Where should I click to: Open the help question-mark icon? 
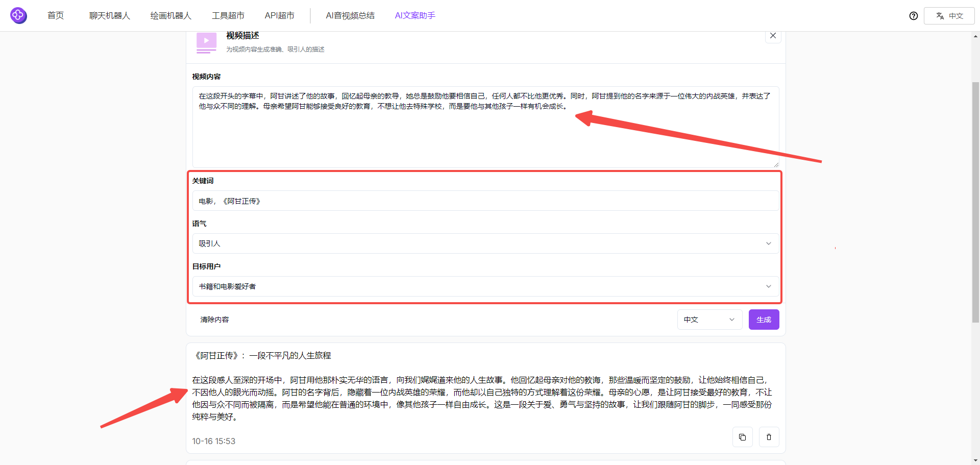[914, 16]
